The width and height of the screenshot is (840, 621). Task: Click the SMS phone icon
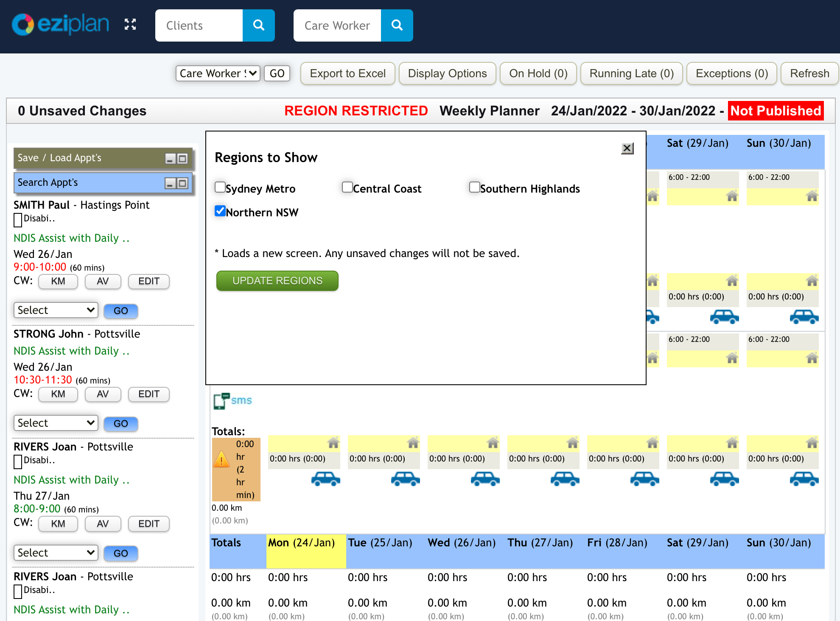(x=220, y=401)
